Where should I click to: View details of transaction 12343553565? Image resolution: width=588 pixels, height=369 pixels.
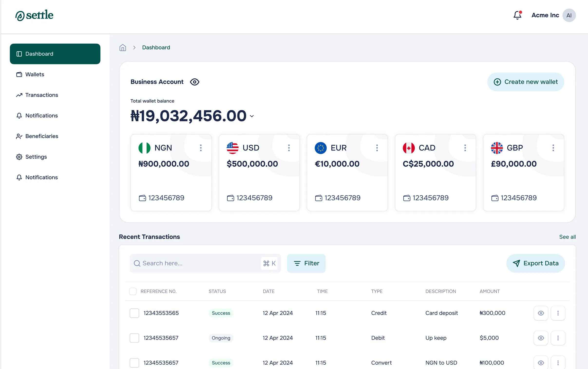(x=541, y=313)
